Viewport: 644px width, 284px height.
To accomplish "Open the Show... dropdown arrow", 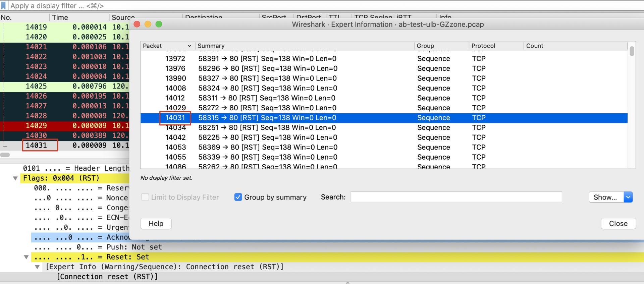I will (628, 197).
